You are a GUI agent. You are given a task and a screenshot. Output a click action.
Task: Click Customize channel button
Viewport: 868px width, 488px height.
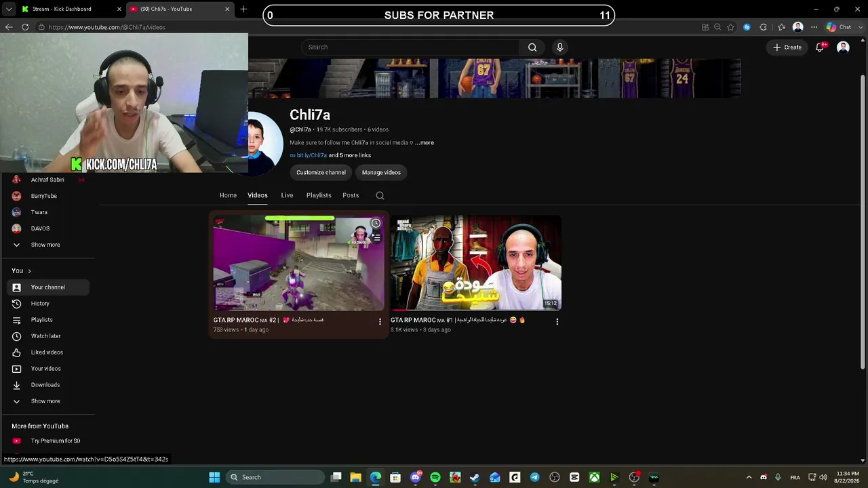pos(321,172)
